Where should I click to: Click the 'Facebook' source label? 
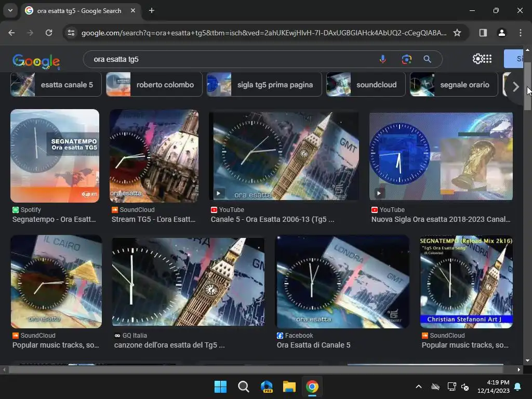point(299,336)
